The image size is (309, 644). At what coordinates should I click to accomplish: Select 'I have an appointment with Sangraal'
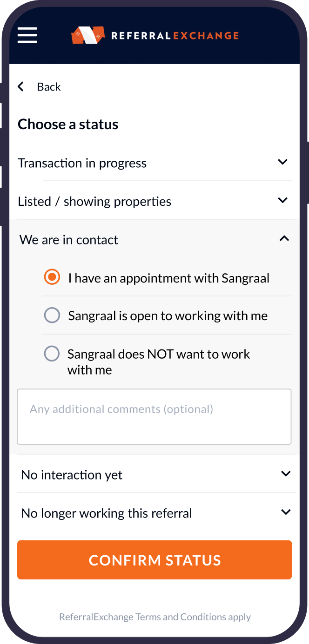[x=52, y=277]
